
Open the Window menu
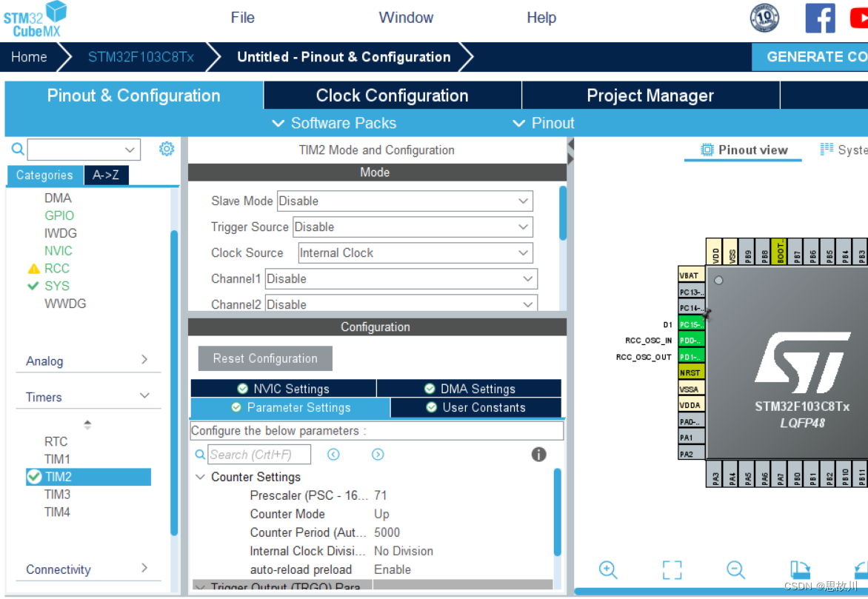tap(406, 18)
